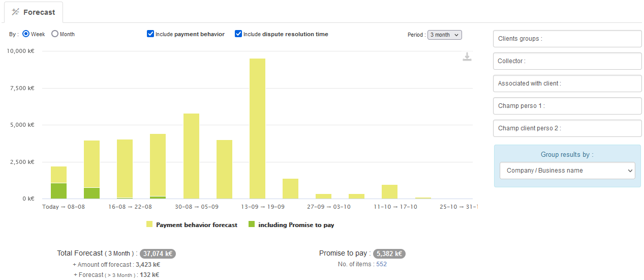Click the Total Forecast 37,074 k€ badge

pos(158,254)
